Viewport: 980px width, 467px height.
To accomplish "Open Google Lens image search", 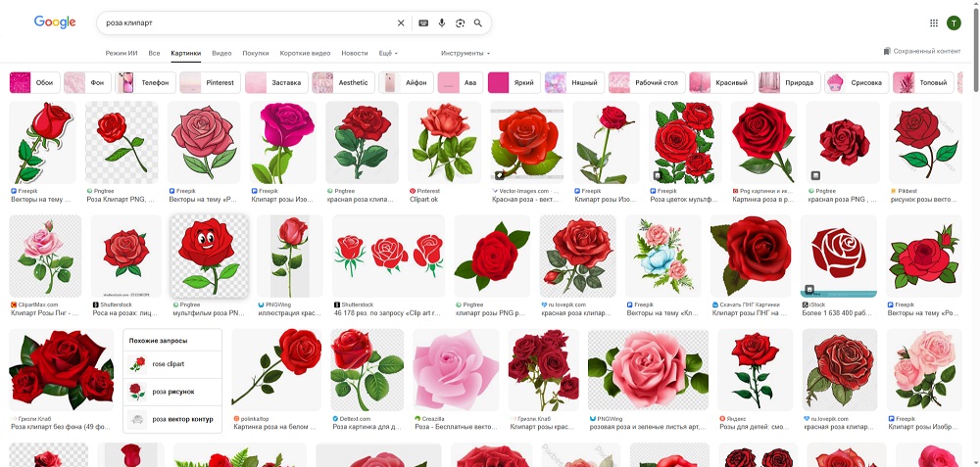I will pos(460,23).
